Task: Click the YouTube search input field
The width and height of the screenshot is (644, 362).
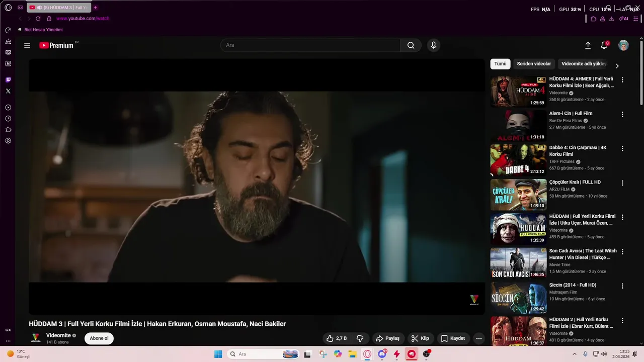Action: 310,45
